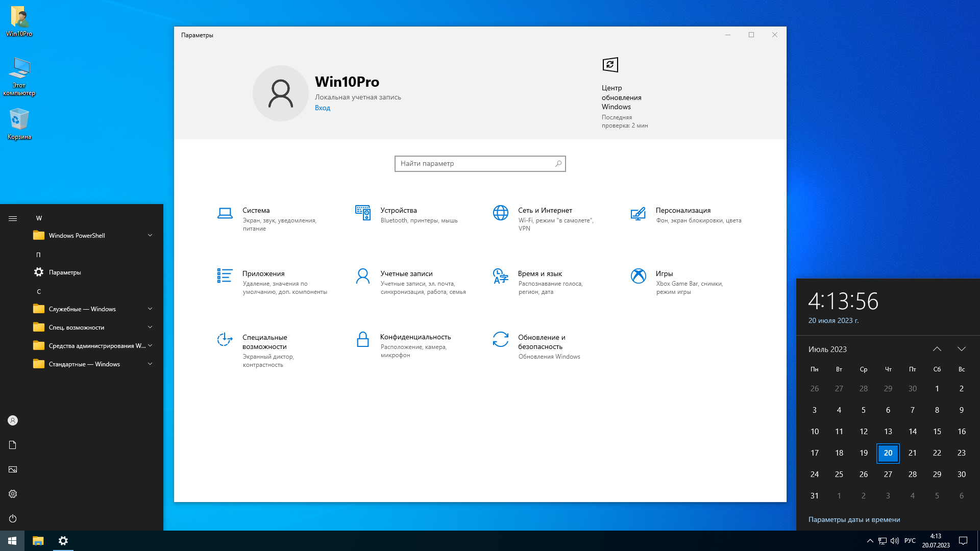This screenshot has height=551, width=980.
Task: Open the Игры Xbox icon
Action: click(x=638, y=276)
